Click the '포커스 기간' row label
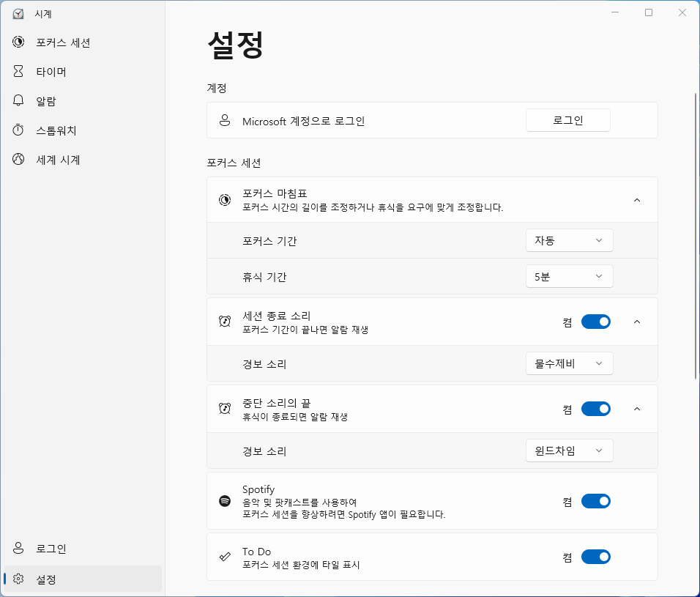 [269, 241]
